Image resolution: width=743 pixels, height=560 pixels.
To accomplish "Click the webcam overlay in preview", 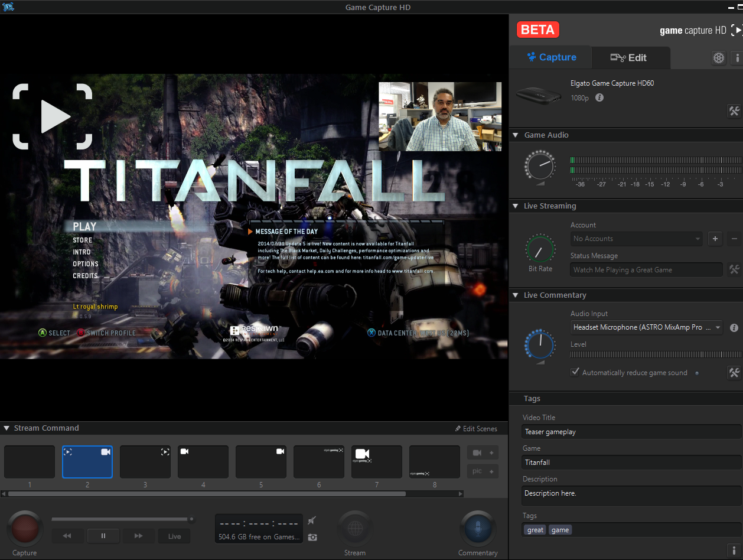I will click(x=440, y=116).
